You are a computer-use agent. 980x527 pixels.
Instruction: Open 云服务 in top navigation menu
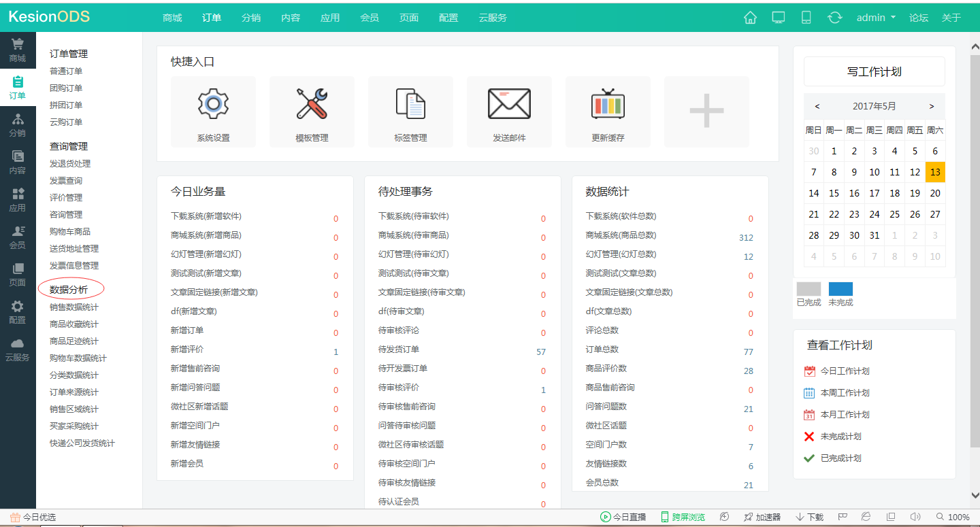(x=493, y=18)
